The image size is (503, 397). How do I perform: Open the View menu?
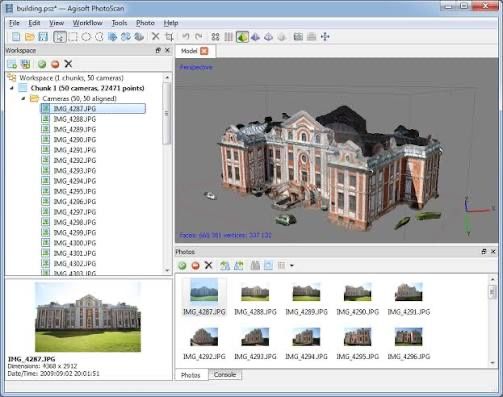click(x=56, y=23)
